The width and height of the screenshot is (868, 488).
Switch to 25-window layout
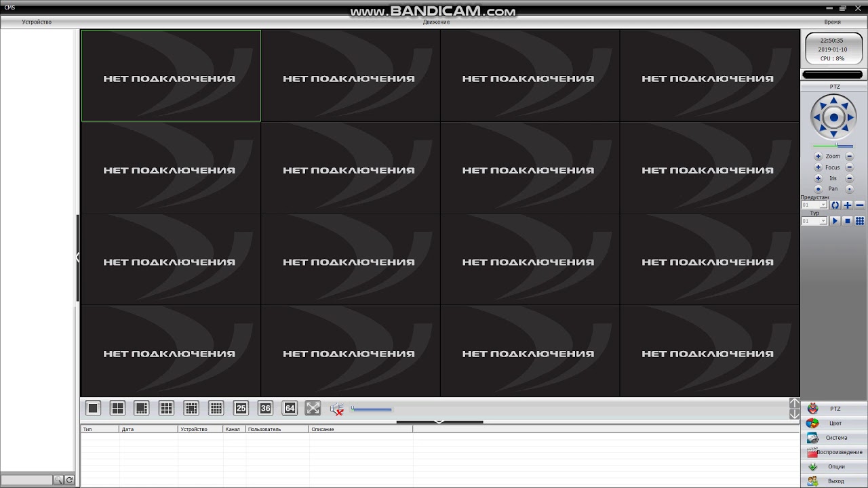pos(241,408)
